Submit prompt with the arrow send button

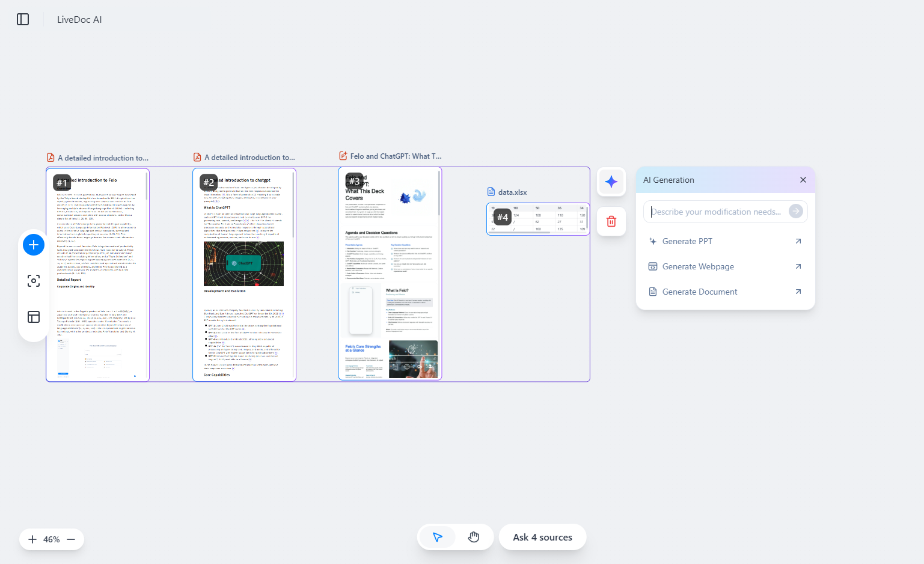(796, 211)
